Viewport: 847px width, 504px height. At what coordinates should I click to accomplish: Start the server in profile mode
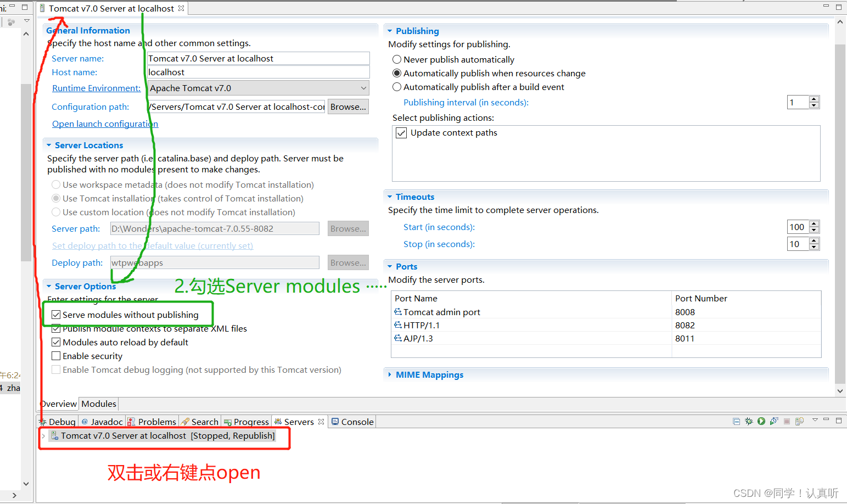click(774, 422)
